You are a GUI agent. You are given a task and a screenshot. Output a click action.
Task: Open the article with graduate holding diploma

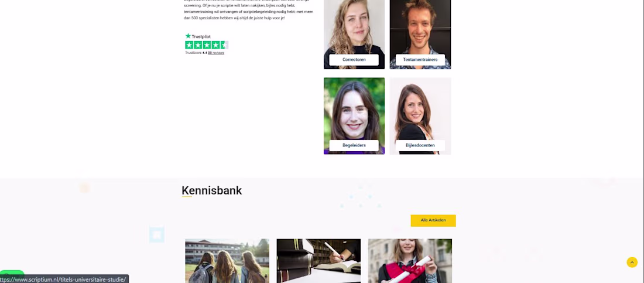pos(410,261)
